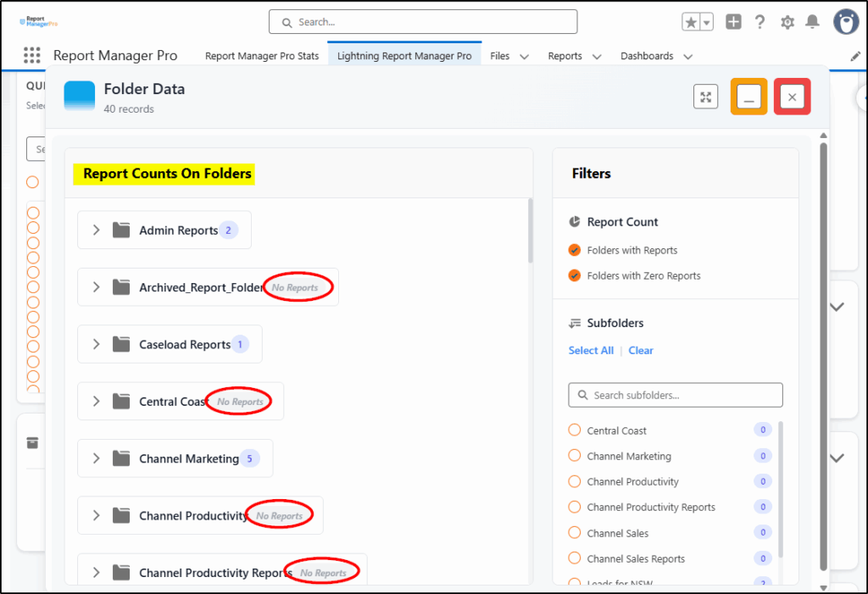
Task: Expand the Caseload Reports folder chevron
Action: pyautogui.click(x=96, y=344)
